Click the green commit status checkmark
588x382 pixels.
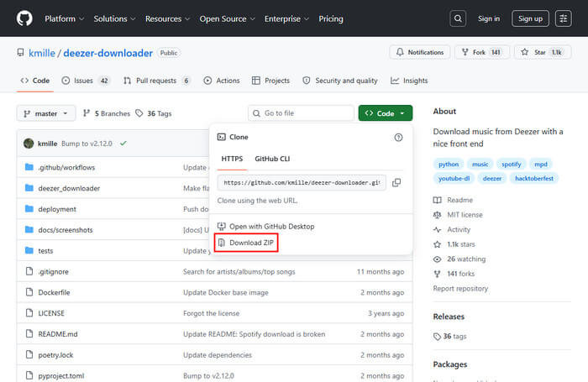(123, 144)
